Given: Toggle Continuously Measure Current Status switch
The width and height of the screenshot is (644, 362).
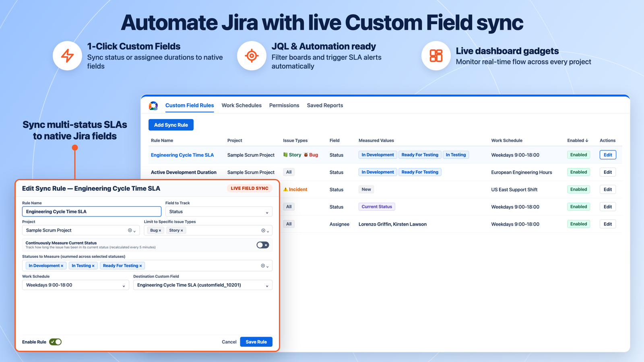Looking at the screenshot, I should tap(263, 245).
